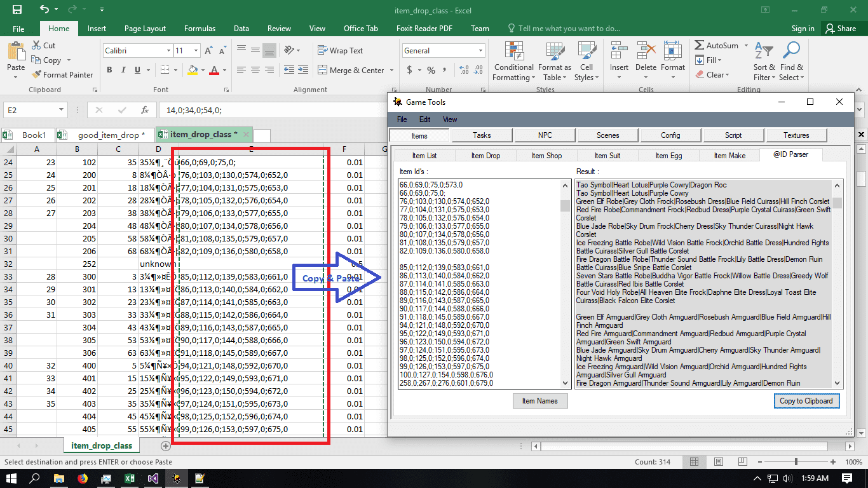Image resolution: width=868 pixels, height=488 pixels.
Task: Click the Increase Decimal icon
Action: [x=463, y=71]
